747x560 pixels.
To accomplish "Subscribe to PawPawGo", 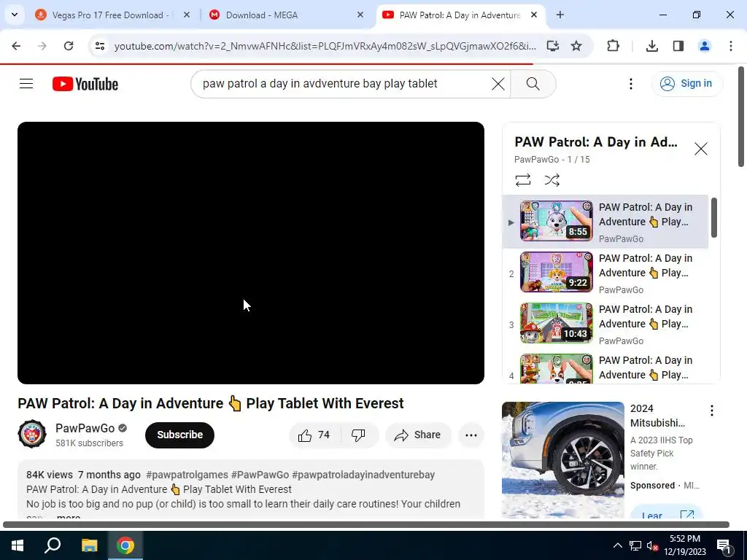I will click(x=179, y=435).
